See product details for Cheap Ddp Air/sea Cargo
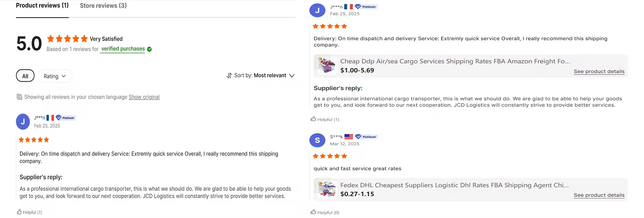Viewport: 644px width, 218px height. [x=599, y=72]
